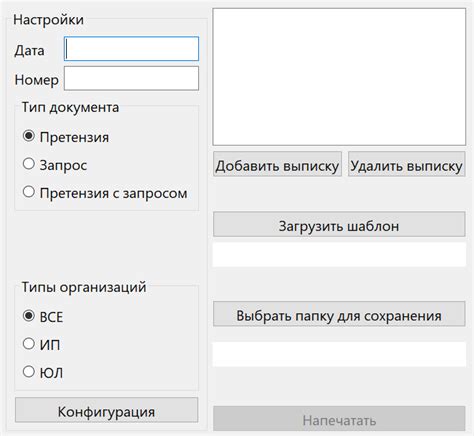Select ВСЕ organization type
This screenshot has width=474, height=436.
pos(43,316)
